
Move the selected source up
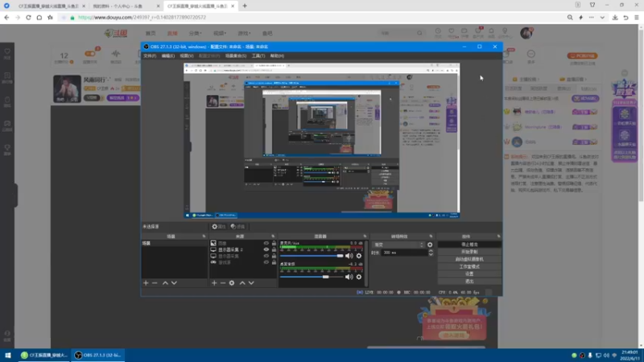[x=242, y=283]
